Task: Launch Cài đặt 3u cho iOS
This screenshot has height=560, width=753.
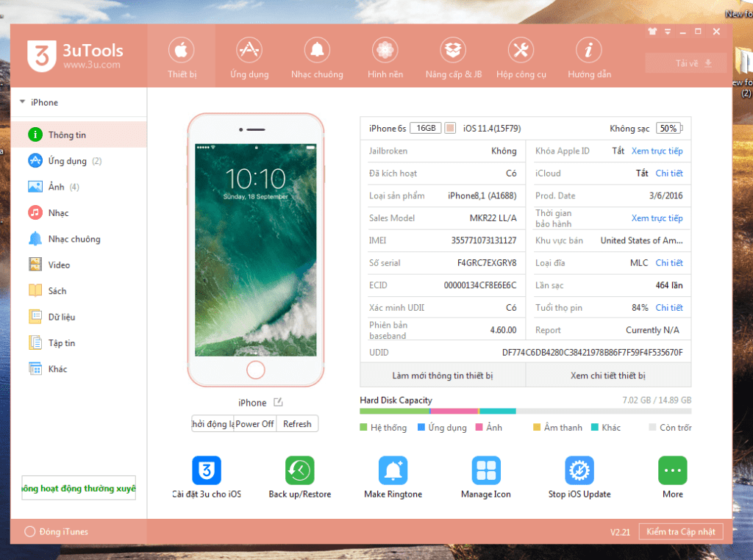Action: click(207, 478)
